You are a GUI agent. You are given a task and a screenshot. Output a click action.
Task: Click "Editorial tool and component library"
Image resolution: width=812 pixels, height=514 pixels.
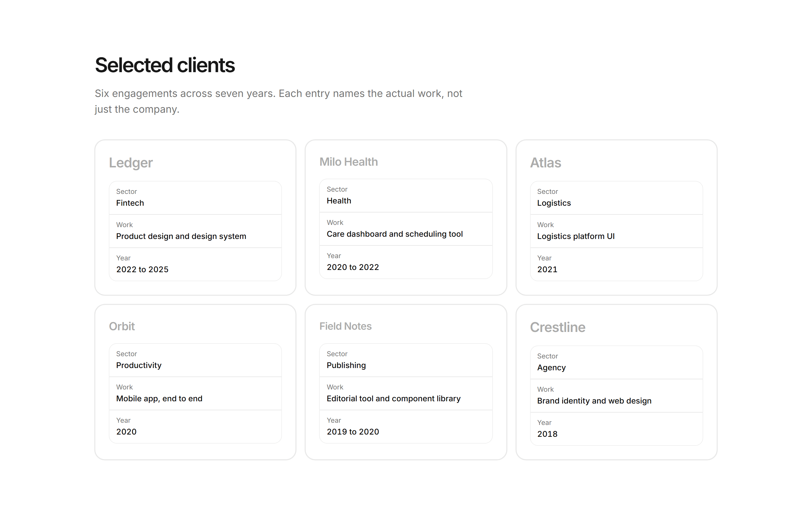tap(394, 399)
